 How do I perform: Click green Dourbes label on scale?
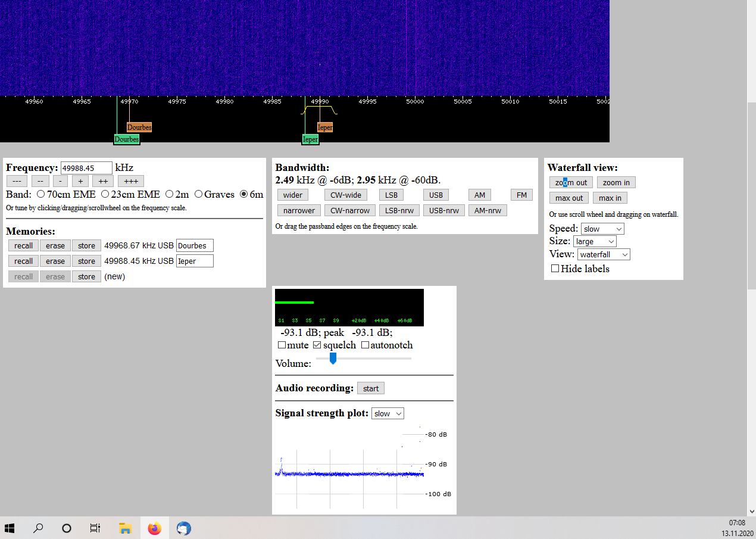pyautogui.click(x=127, y=139)
